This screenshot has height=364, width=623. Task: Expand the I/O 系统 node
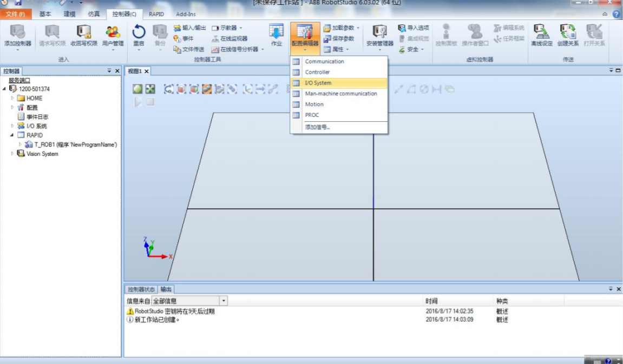[12, 126]
